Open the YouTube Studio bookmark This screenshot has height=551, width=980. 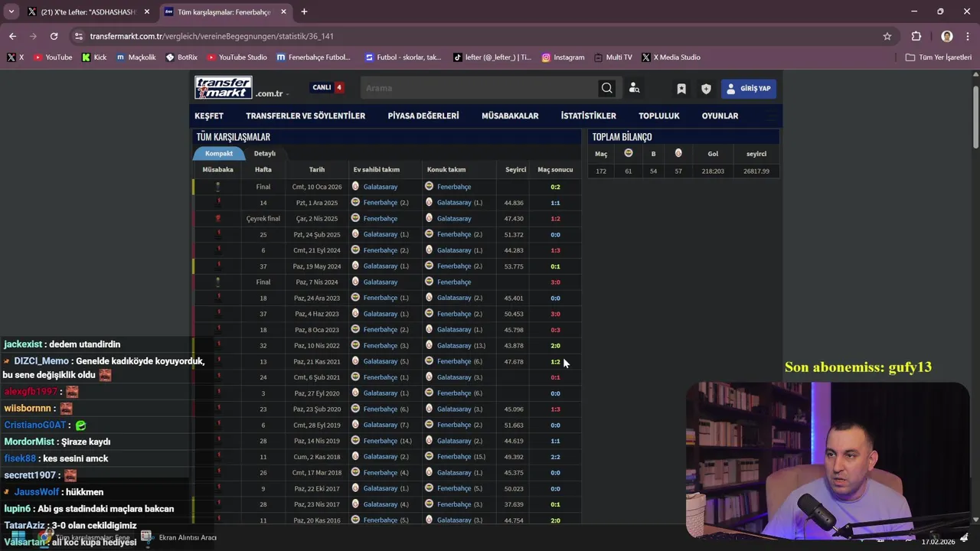click(x=237, y=57)
